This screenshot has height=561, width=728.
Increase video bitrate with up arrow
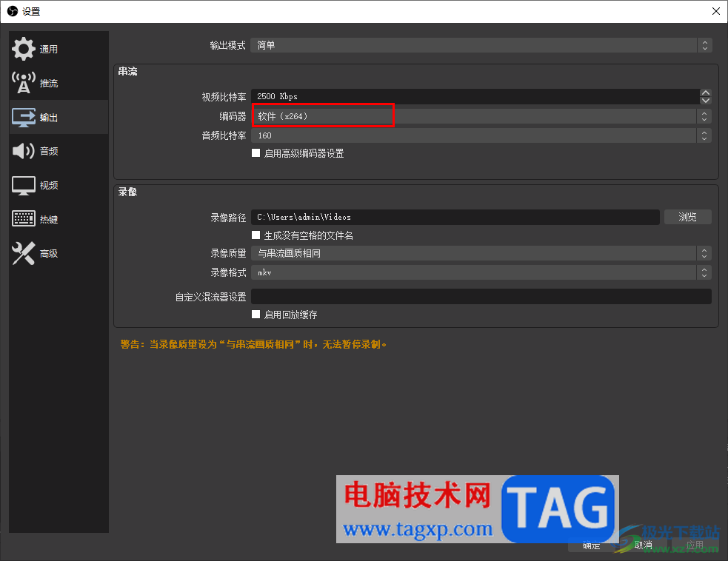tap(706, 93)
